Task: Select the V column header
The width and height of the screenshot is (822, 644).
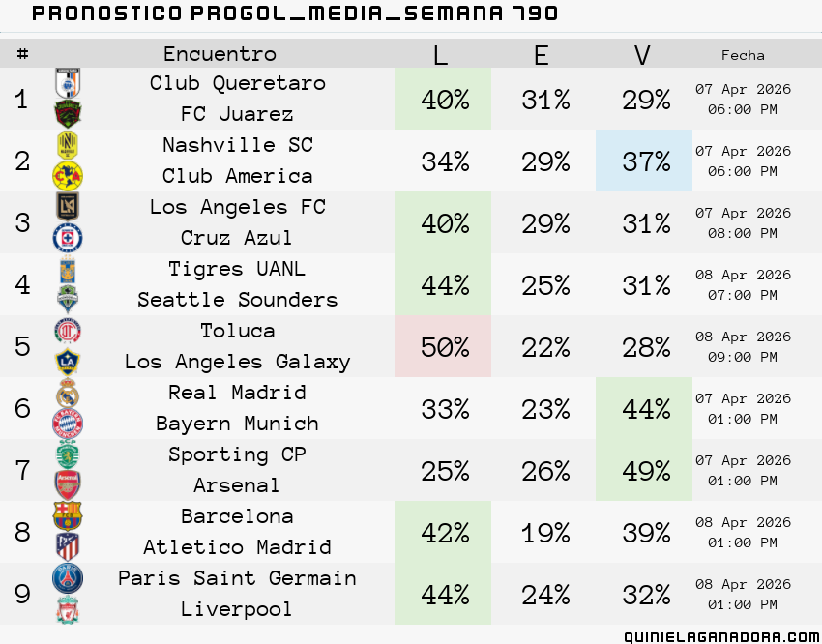Action: [x=642, y=54]
